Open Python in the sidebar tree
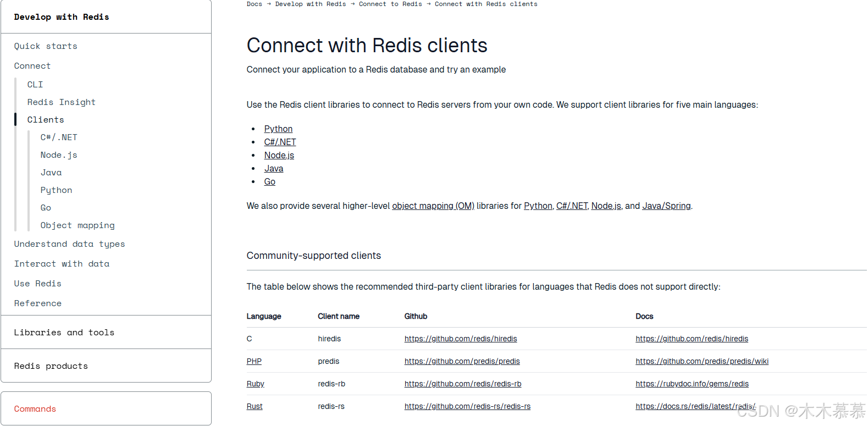 tap(56, 190)
